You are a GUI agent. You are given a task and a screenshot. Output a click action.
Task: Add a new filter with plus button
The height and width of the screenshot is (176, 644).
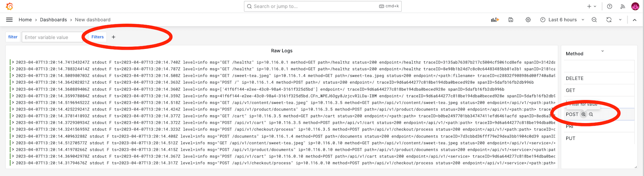(114, 37)
